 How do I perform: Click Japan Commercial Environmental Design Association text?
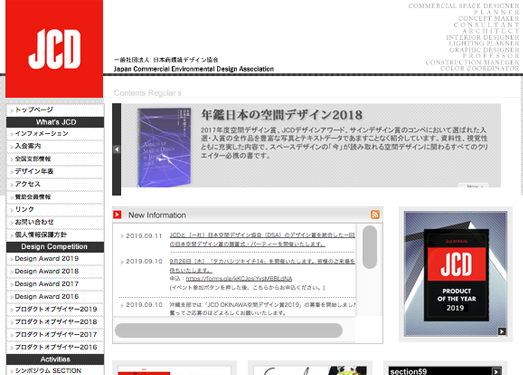point(194,69)
